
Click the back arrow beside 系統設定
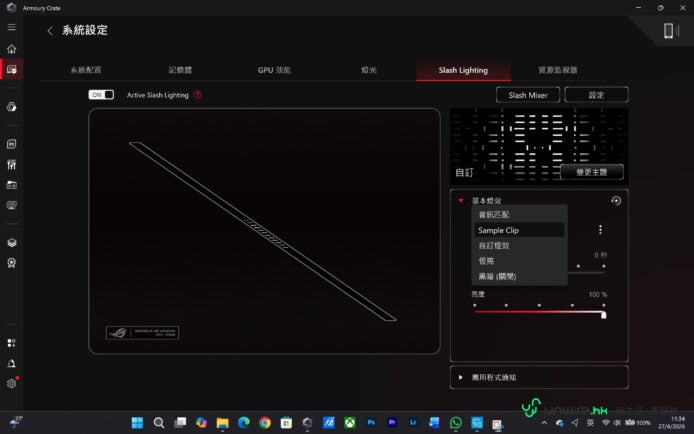coord(50,31)
